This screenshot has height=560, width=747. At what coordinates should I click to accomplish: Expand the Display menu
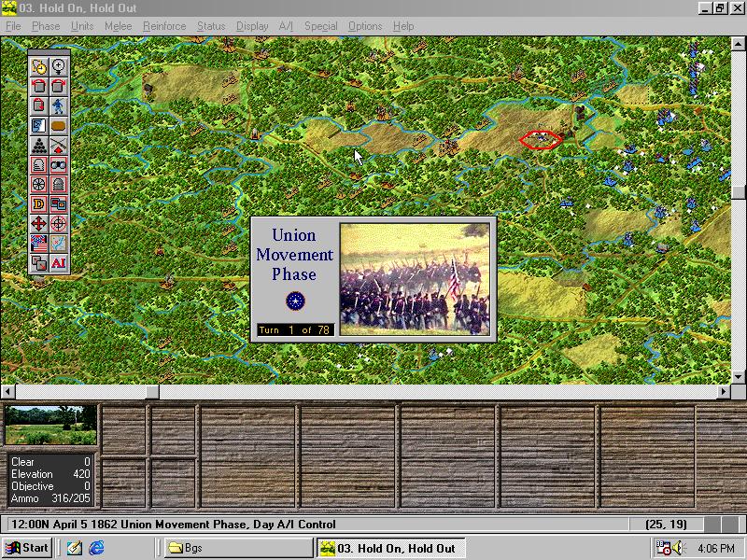[252, 26]
